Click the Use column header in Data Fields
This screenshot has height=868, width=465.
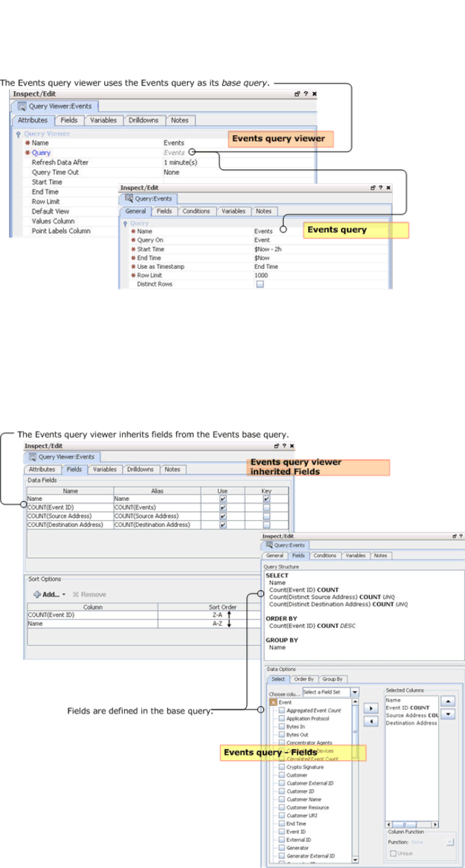coord(223,491)
